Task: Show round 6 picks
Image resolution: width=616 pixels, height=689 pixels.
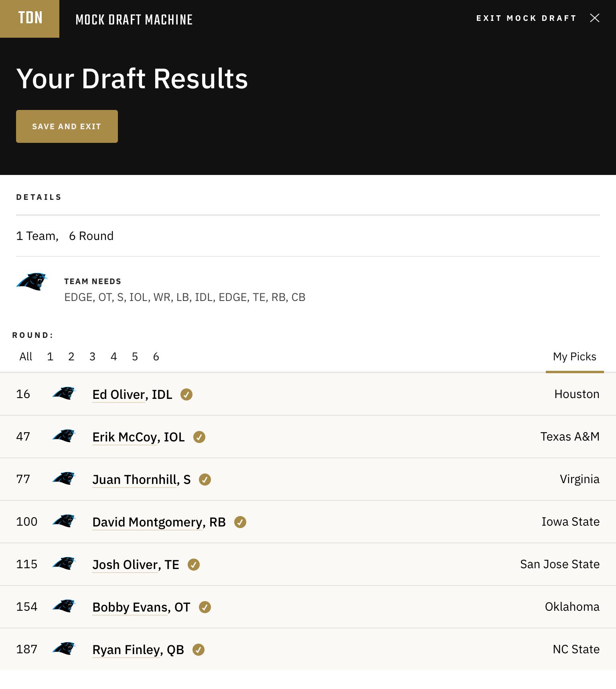Action: point(156,356)
